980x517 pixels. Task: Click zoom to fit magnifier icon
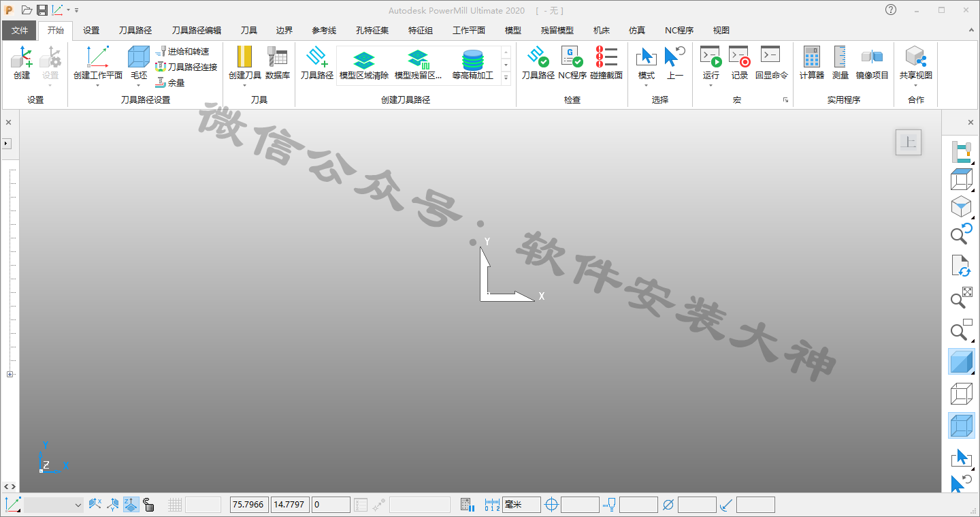click(x=961, y=298)
